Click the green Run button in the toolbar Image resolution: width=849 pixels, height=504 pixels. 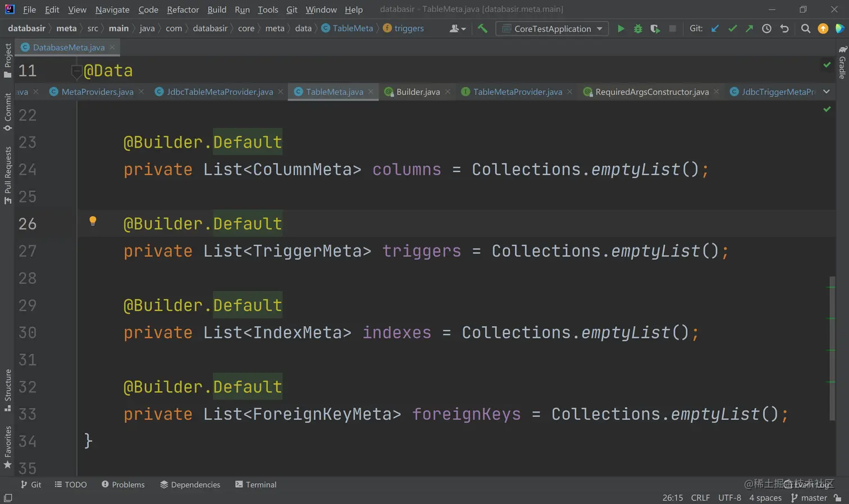620,29
